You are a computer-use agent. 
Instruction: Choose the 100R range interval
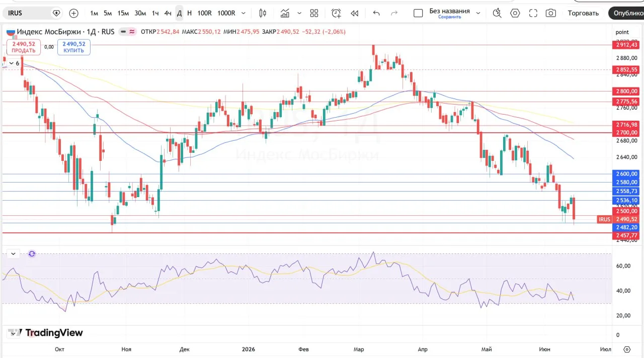click(205, 13)
